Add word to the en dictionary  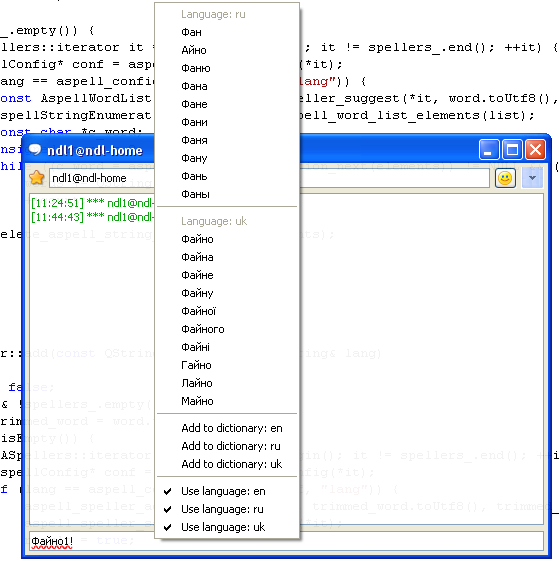click(x=227, y=428)
